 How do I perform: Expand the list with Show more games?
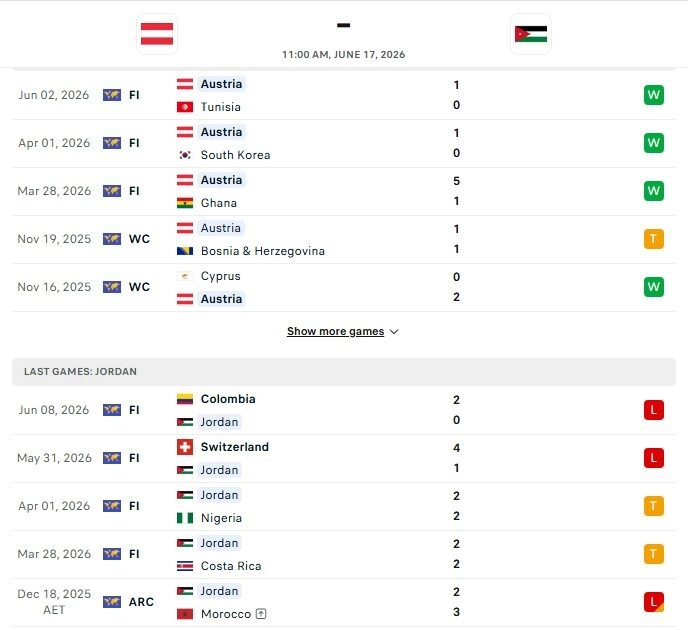[x=335, y=331]
